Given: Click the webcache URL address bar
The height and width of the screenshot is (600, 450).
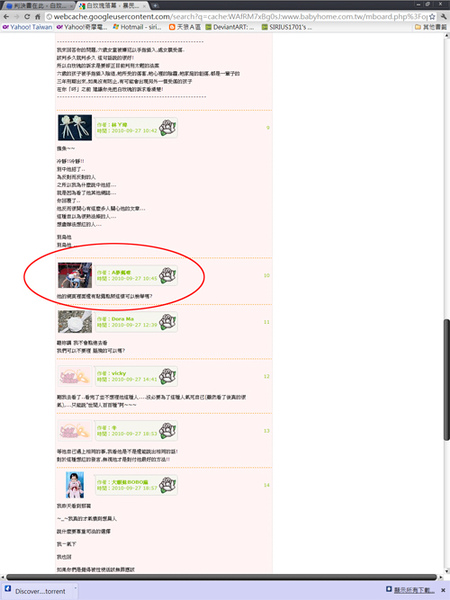Looking at the screenshot, I should 236,17.
